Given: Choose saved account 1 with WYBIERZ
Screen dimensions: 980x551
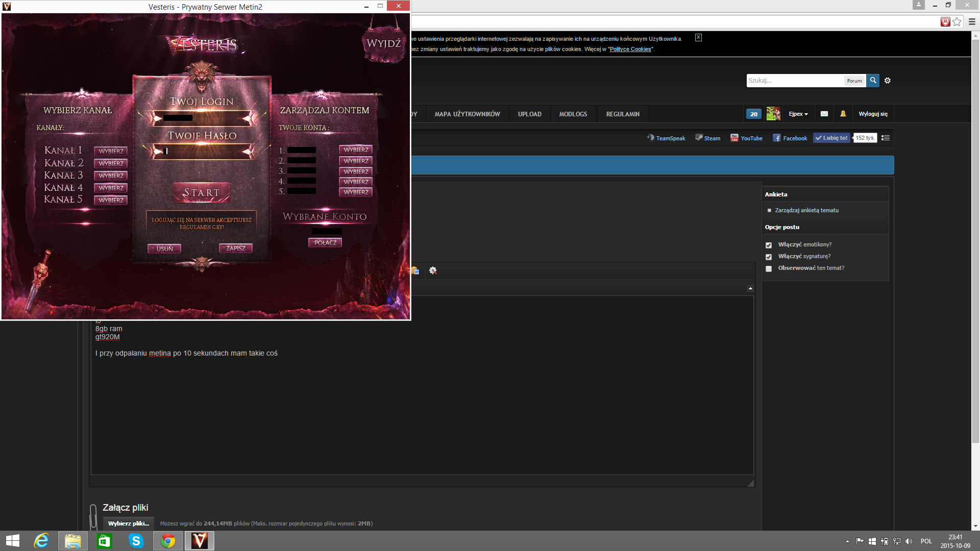Looking at the screenshot, I should pos(356,149).
